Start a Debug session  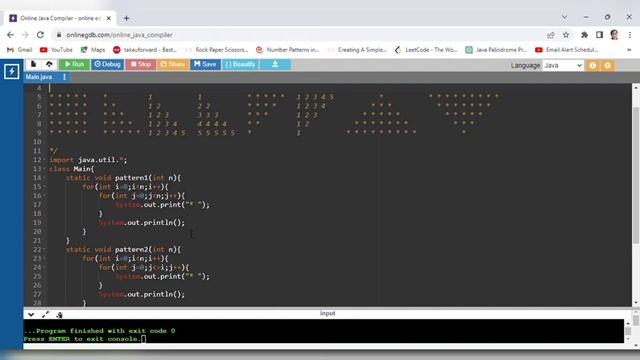click(x=107, y=64)
